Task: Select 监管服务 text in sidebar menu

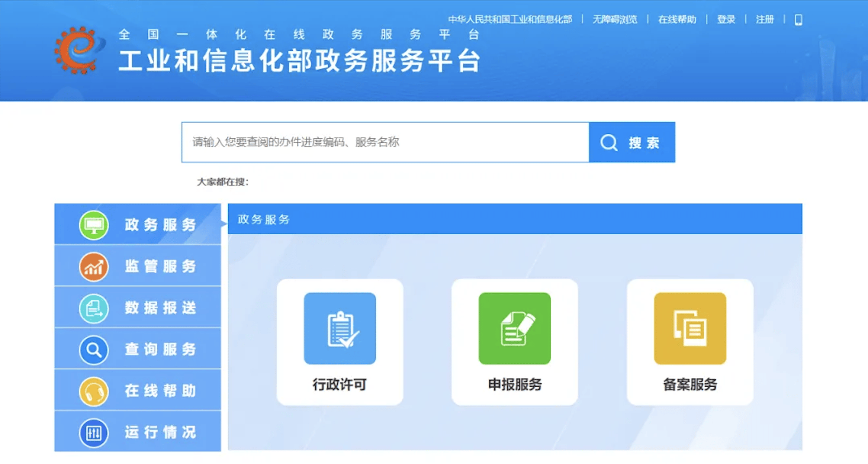Action: coord(160,266)
